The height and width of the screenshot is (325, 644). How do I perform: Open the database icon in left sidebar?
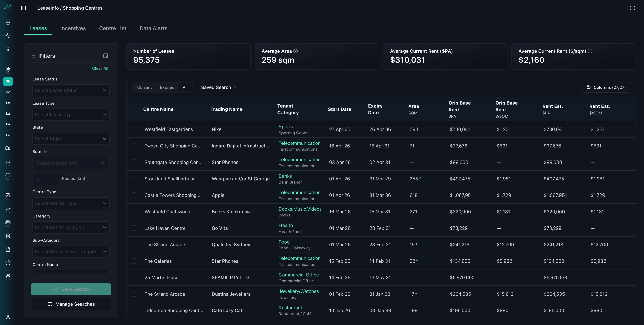point(8,22)
